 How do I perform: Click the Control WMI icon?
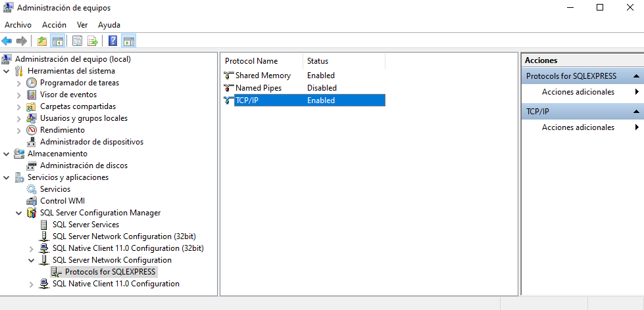[31, 202]
